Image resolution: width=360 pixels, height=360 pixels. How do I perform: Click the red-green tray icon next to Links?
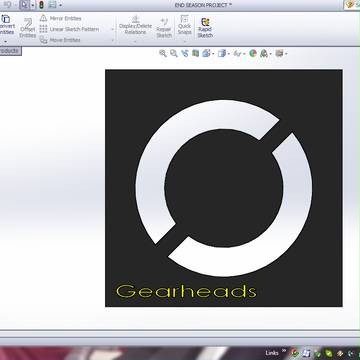[295, 353]
